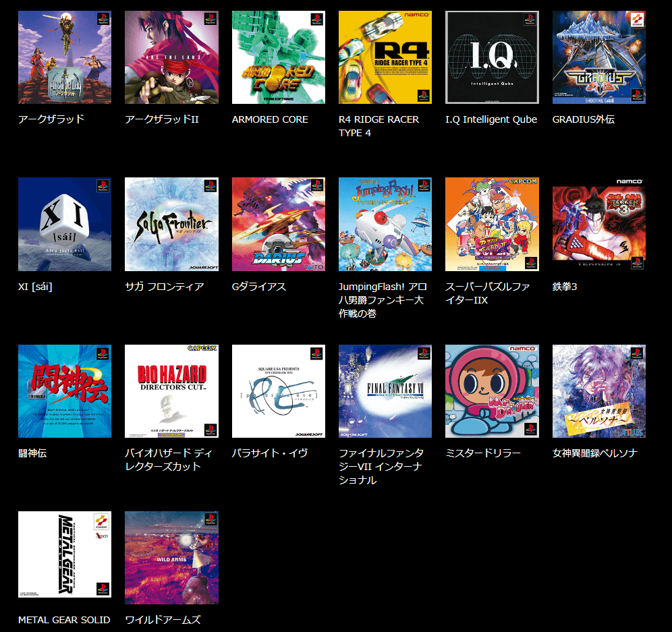Select the パラサイト・イヴ cover art
Screen dimensions: 672x632
tap(277, 391)
